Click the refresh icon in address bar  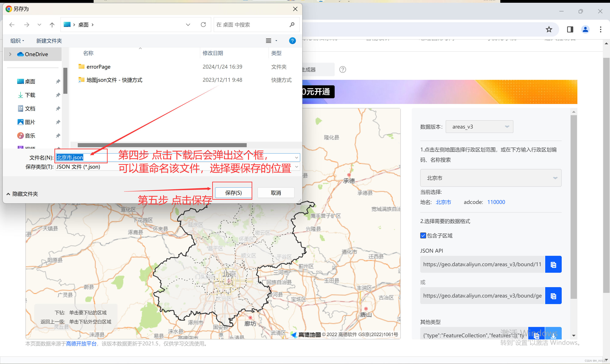click(x=203, y=25)
